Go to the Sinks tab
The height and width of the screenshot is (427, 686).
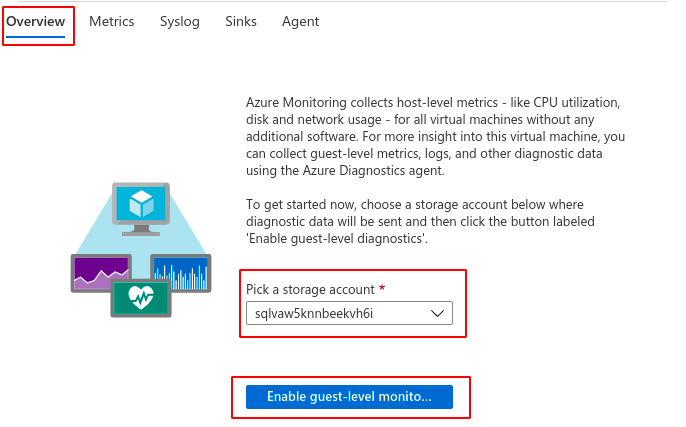tap(241, 21)
